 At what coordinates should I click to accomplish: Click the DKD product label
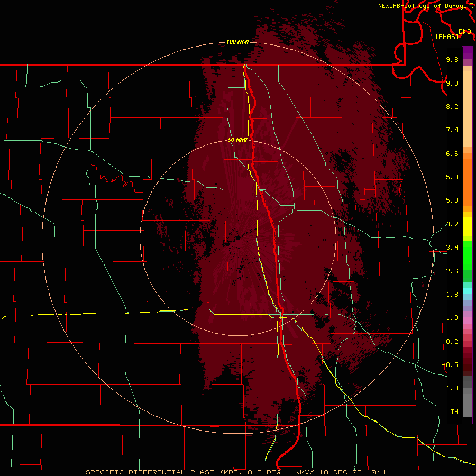point(465,31)
